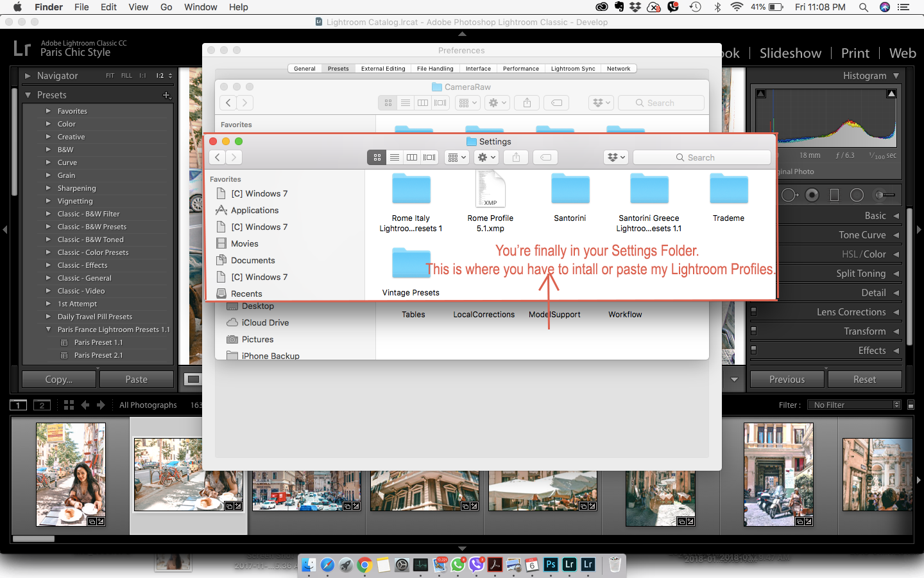Expand the Classic - B&W Presets folder
924x578 pixels.
click(x=48, y=227)
